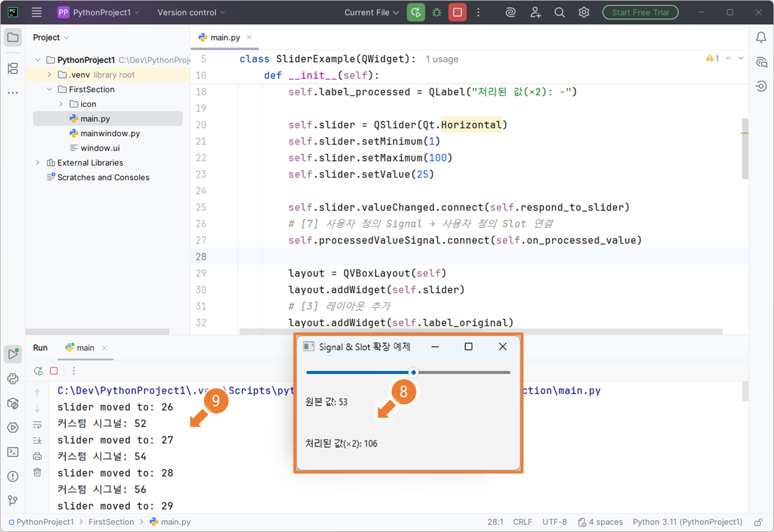The width and height of the screenshot is (774, 532).
Task: Click the '1 usage' hint beside the class
Action: tap(442, 59)
